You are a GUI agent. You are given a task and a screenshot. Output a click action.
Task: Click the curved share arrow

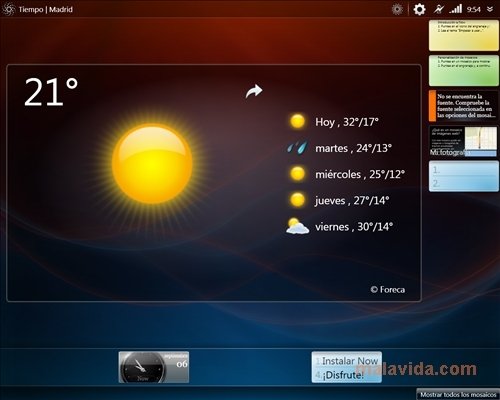point(254,91)
